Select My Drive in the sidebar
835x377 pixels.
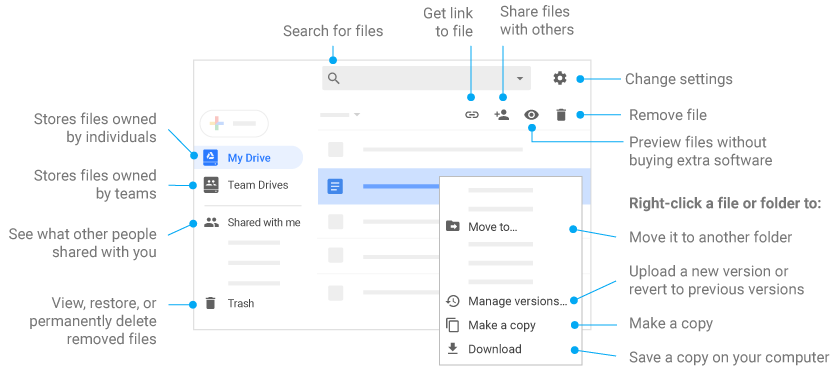[x=249, y=158]
